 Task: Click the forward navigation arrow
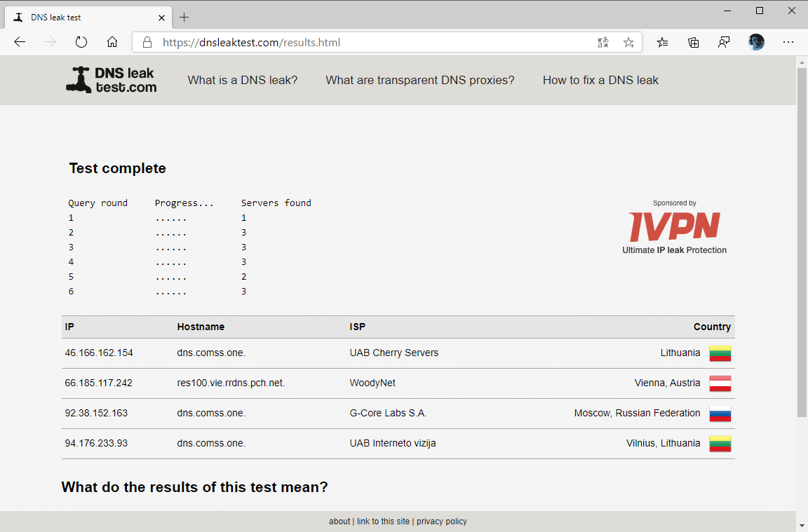(50, 42)
